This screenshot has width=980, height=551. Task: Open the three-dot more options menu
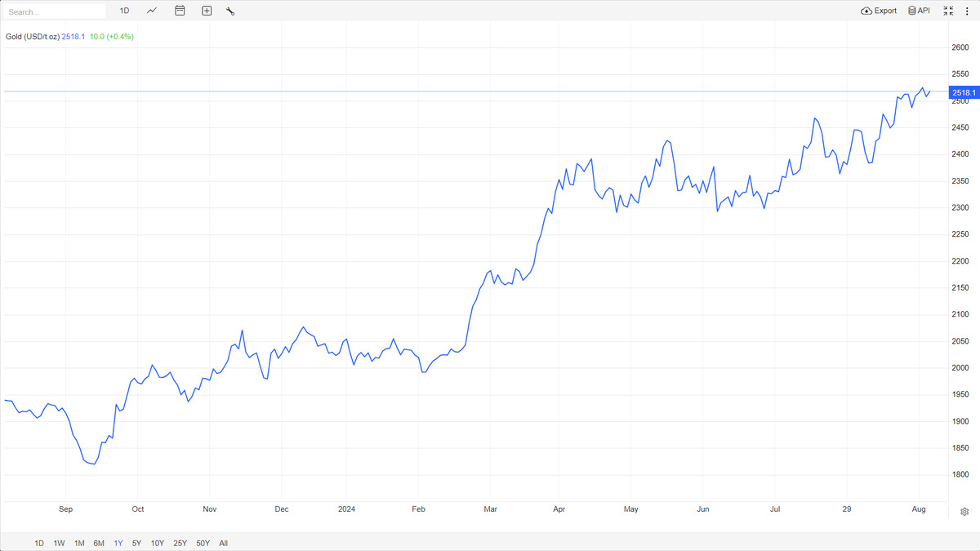(x=967, y=11)
